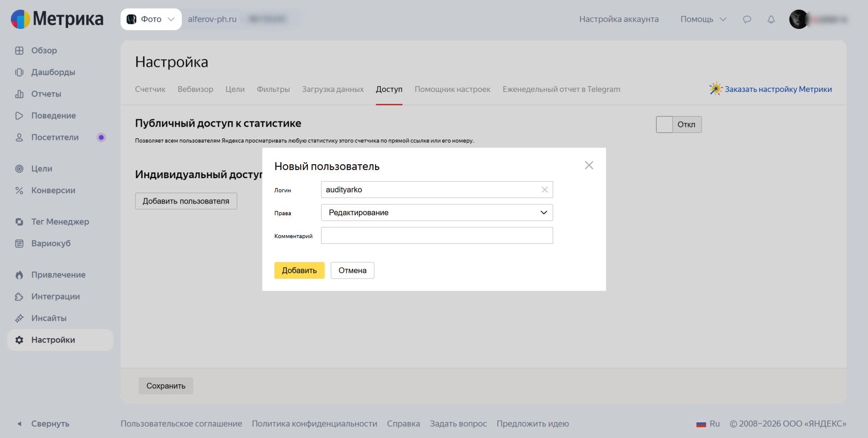Switch to the Счетчик tab
Image resolution: width=868 pixels, height=438 pixels.
coord(150,89)
